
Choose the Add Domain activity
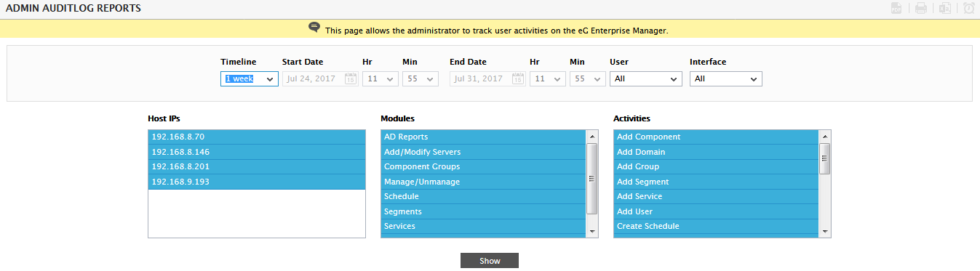(x=716, y=152)
